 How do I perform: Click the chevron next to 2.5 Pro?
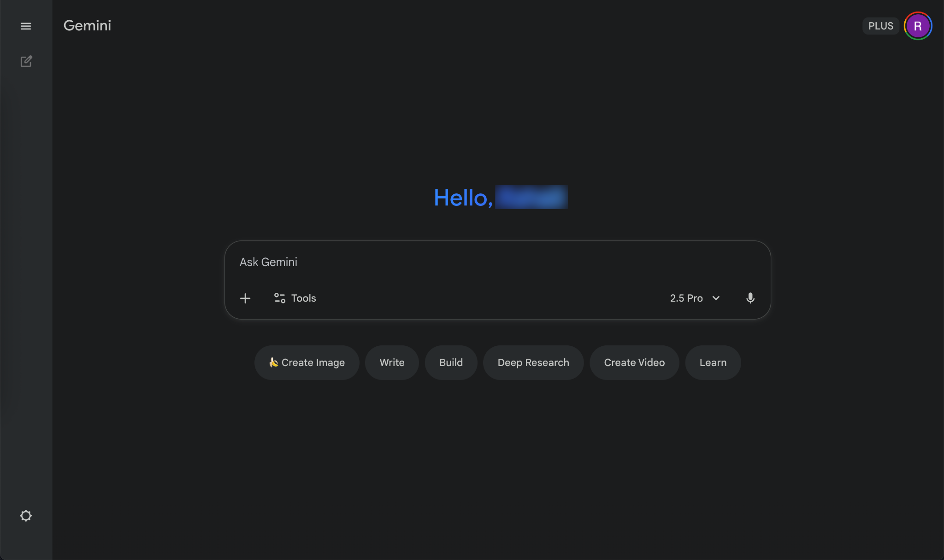click(716, 298)
